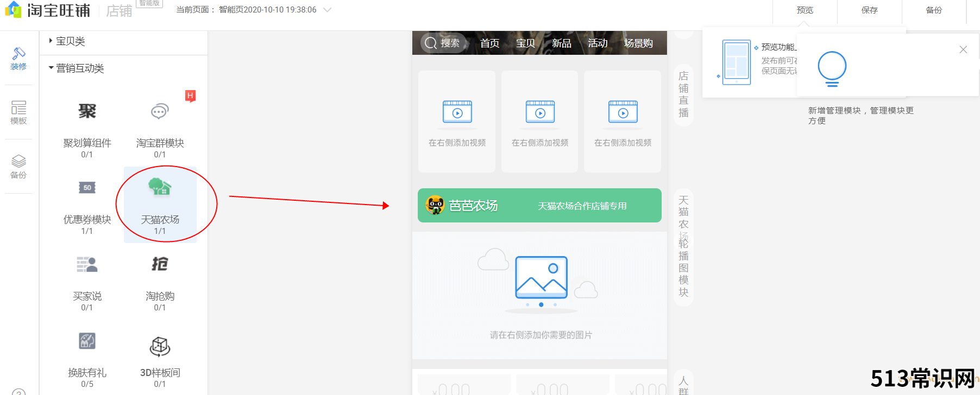Select the 淘抢购 module icon

point(160,264)
